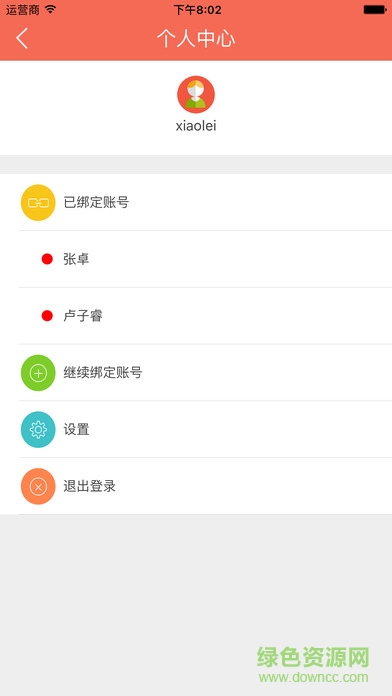Tap the teal settings gear icon

[x=38, y=430]
